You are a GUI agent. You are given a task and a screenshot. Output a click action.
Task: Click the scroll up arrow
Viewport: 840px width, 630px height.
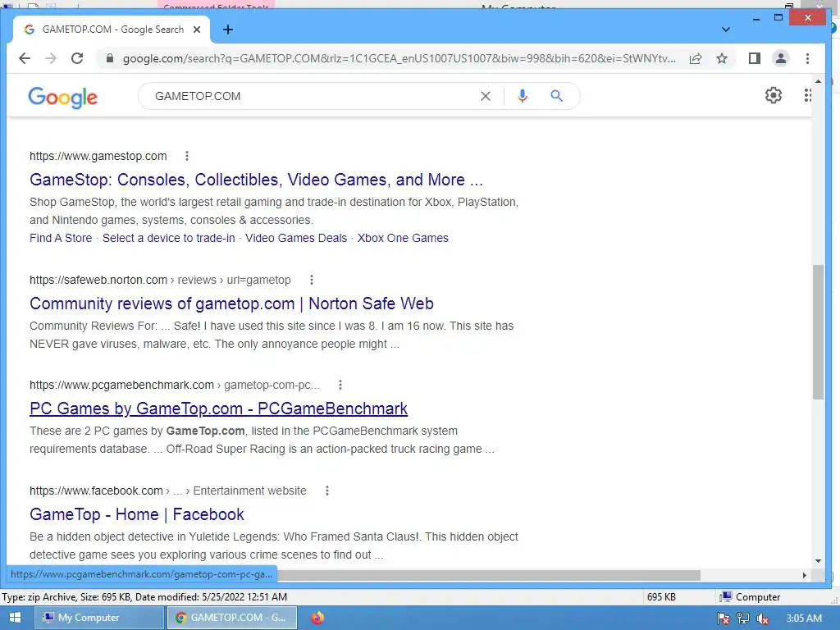pos(818,81)
